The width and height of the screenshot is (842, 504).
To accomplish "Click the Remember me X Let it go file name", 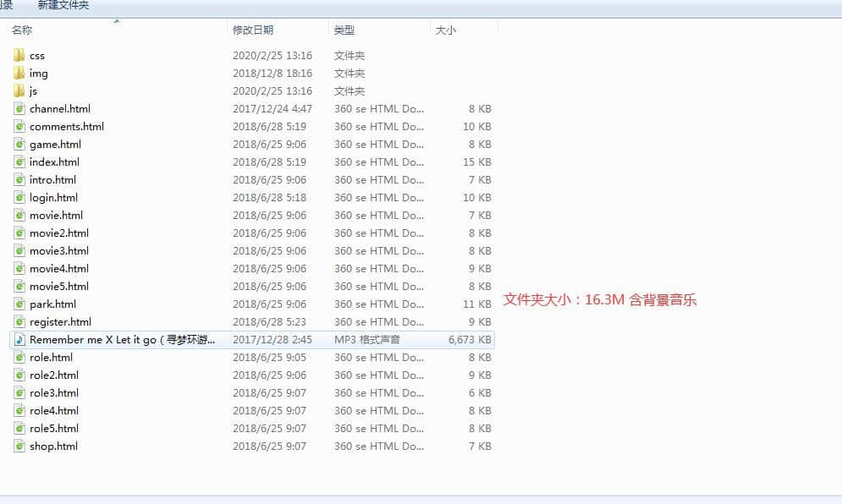I will pos(123,339).
